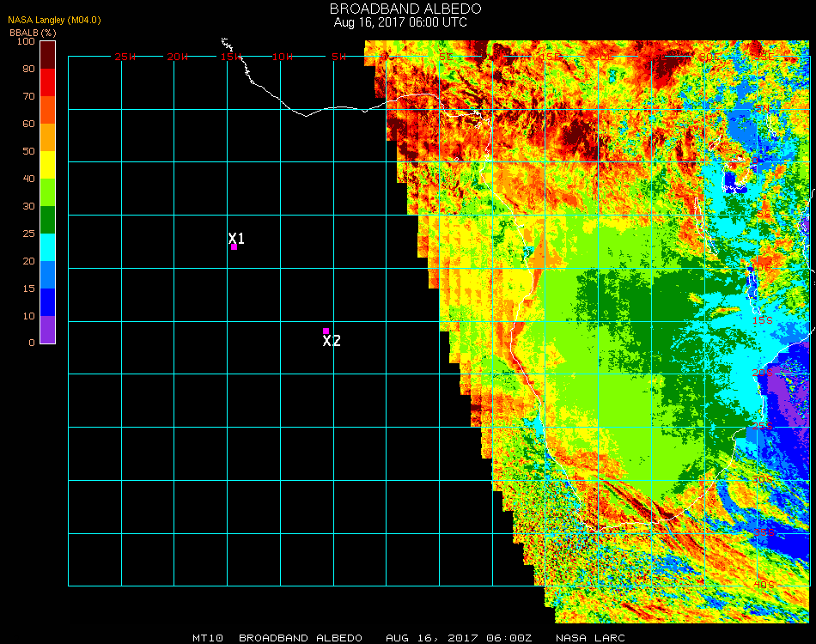
Task: Pick the cyan 20-25% legend swatch
Action: [x=48, y=247]
